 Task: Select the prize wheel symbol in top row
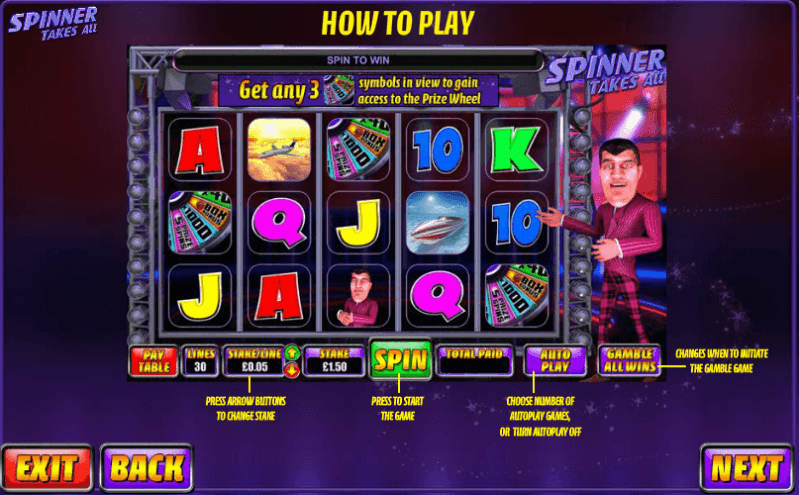coord(358,149)
